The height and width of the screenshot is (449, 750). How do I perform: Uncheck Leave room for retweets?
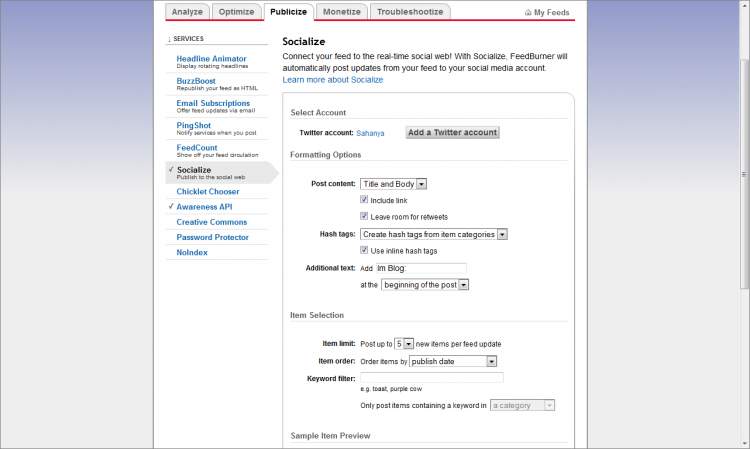[x=364, y=216]
